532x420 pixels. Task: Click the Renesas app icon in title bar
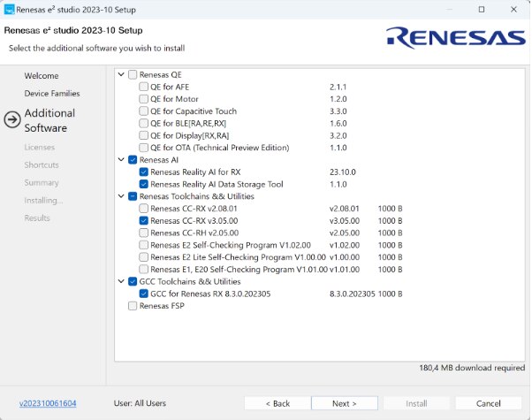click(x=11, y=9)
